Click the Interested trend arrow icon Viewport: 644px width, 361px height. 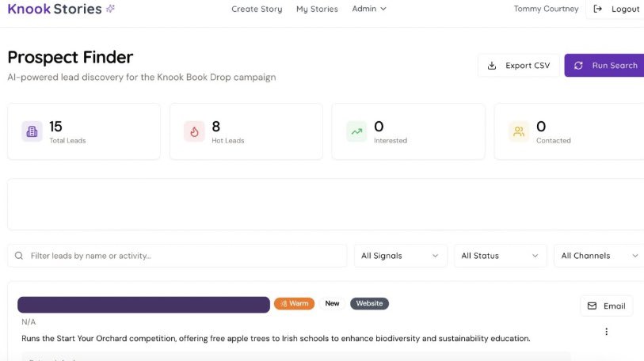tap(356, 131)
